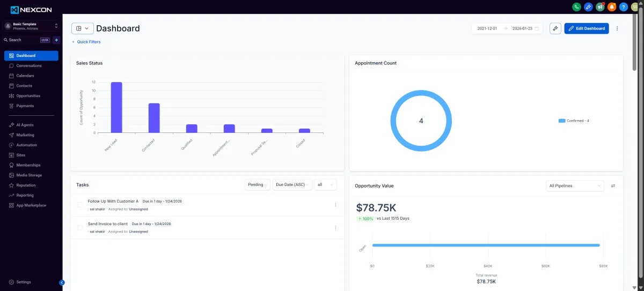Image resolution: width=644 pixels, height=291 pixels.
Task: Click the Settings gear in sidebar
Action: (x=11, y=282)
